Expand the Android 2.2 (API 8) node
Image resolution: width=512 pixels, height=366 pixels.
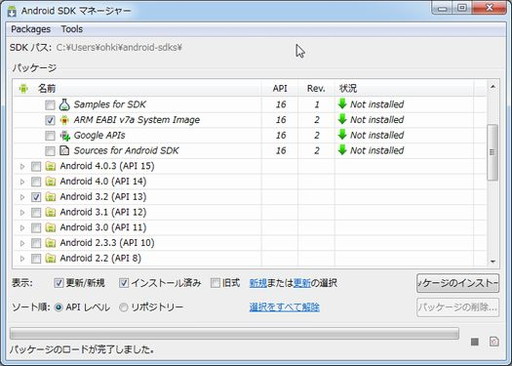pyautogui.click(x=22, y=259)
